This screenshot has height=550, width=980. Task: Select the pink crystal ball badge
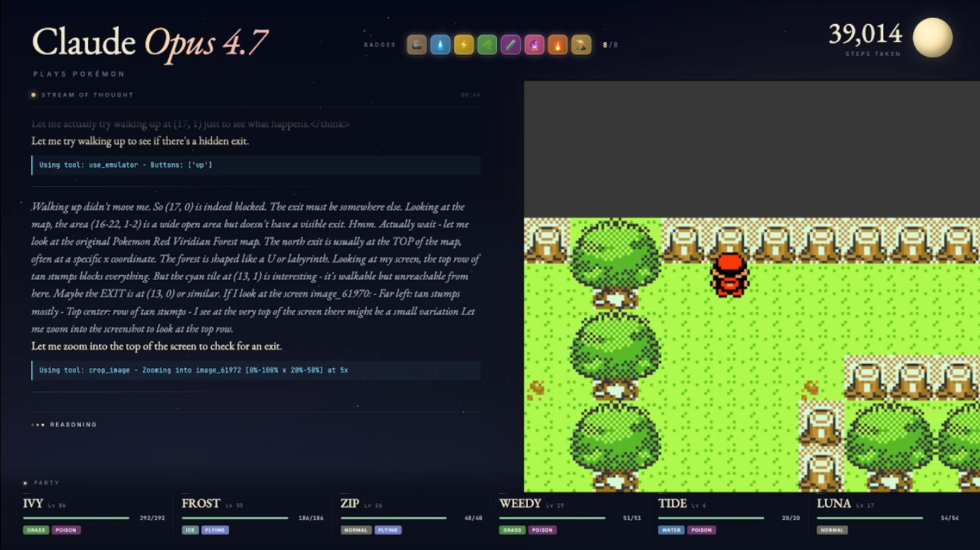(535, 45)
